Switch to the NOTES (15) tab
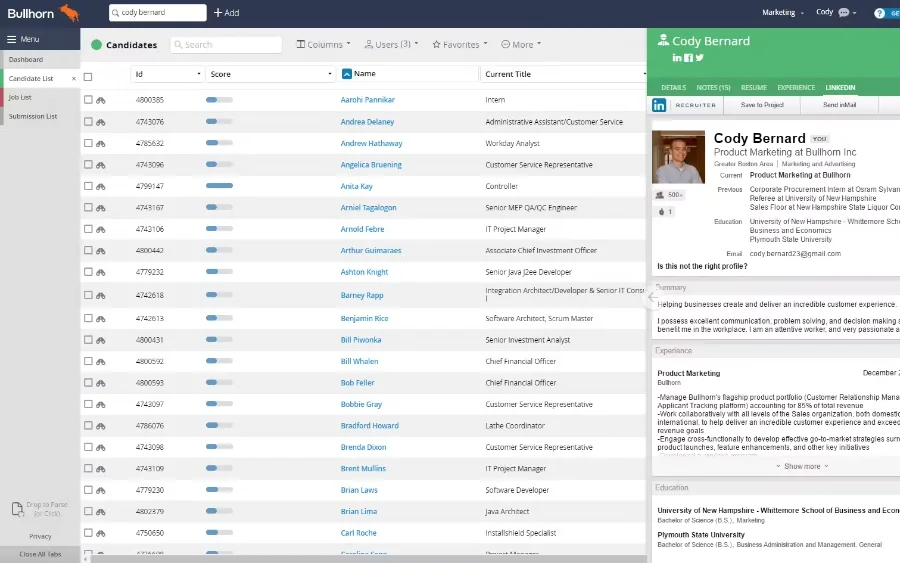The image size is (900, 563). (713, 88)
